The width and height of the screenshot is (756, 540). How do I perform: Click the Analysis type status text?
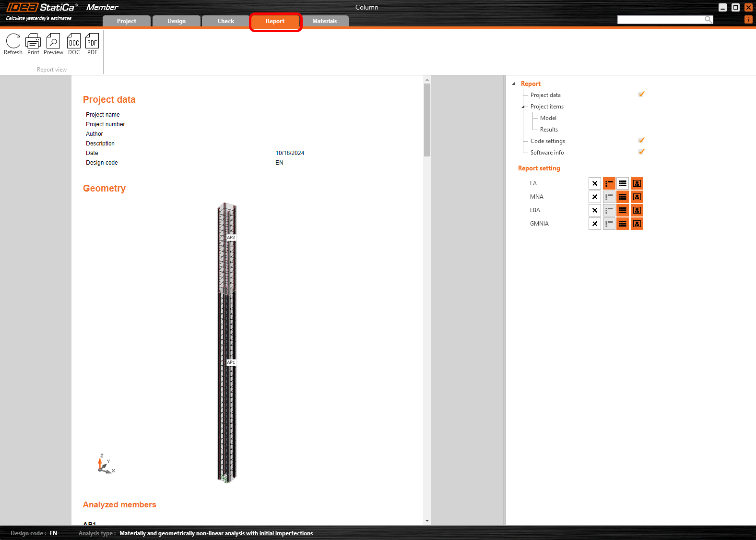(x=196, y=533)
